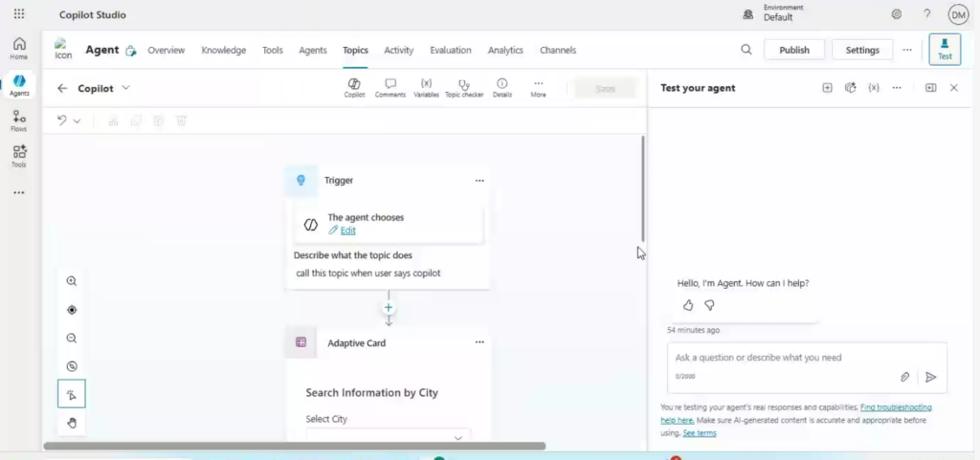The image size is (980, 460).
Task: Switch to the Activity tab
Action: point(399,50)
